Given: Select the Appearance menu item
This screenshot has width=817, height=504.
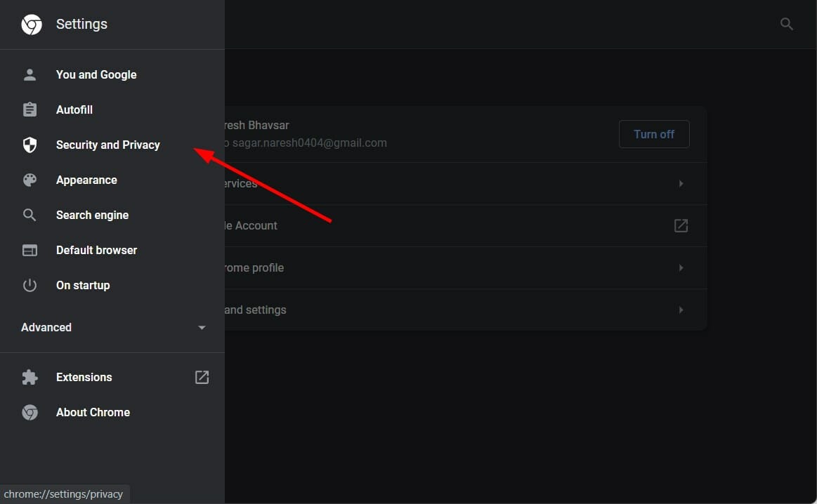Looking at the screenshot, I should pos(86,180).
